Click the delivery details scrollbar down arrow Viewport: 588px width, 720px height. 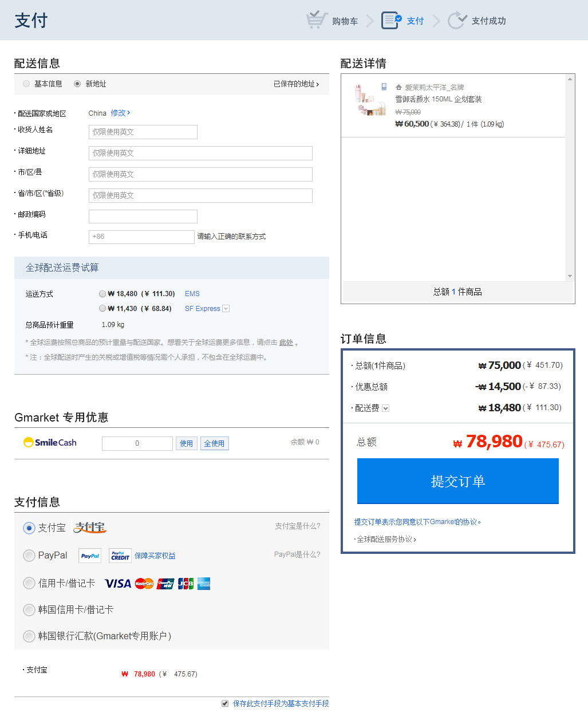click(570, 276)
